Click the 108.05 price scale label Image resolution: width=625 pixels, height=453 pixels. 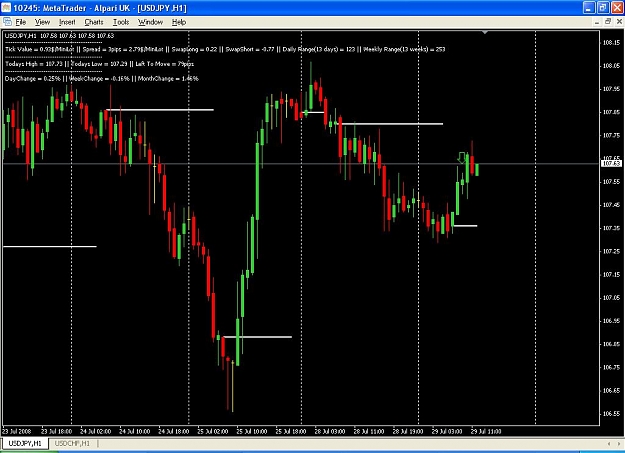(x=611, y=66)
